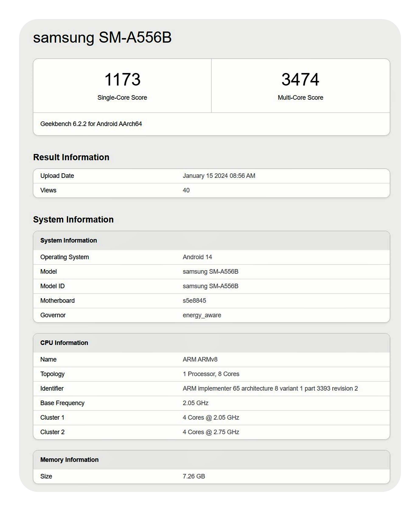420x511 pixels.
Task: Select the Android 14 operating system value
Action: (197, 257)
